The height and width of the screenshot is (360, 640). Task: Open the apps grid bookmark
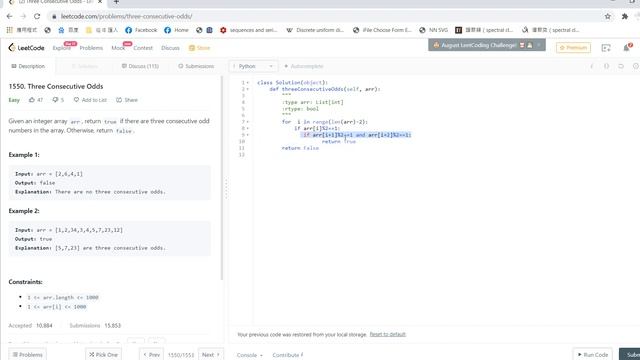22,30
